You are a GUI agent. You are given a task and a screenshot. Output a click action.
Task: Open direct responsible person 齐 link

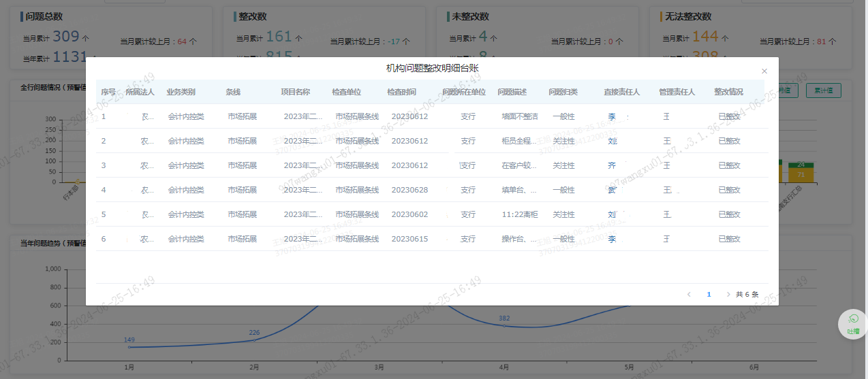pos(612,165)
